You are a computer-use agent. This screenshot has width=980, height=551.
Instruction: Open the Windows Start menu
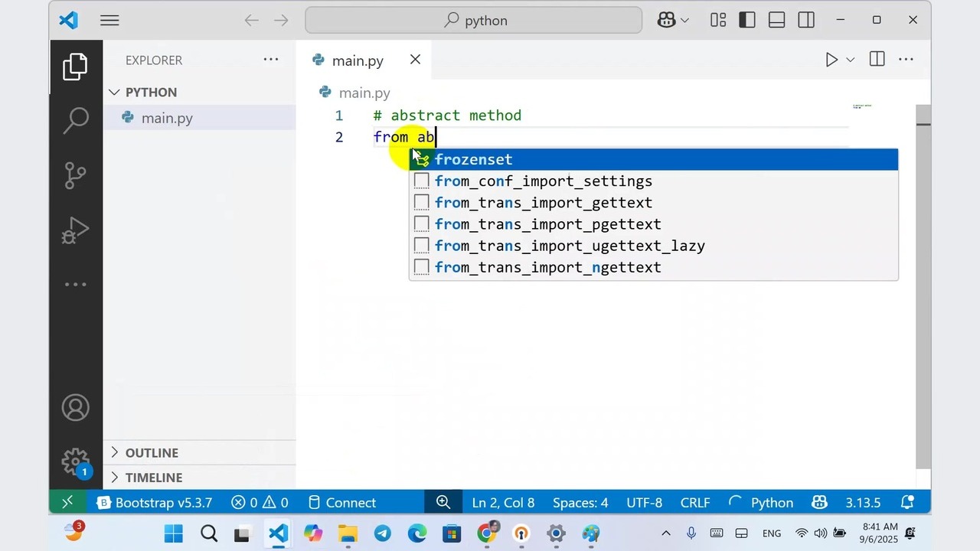pos(174,533)
